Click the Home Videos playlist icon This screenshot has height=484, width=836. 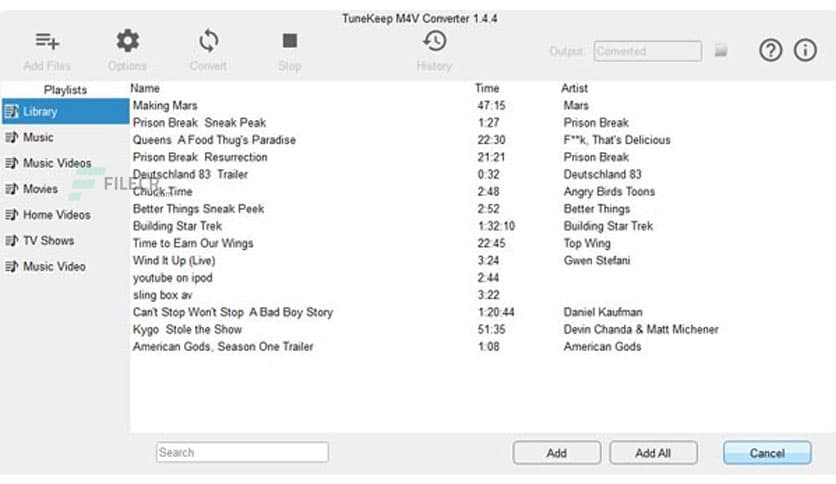point(12,215)
